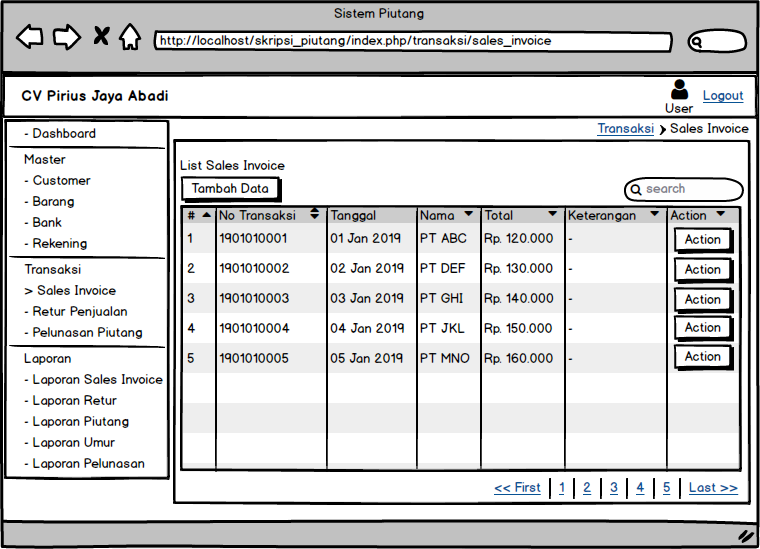760x549 pixels.
Task: Click Action button for PT MNO row
Action: coord(703,357)
